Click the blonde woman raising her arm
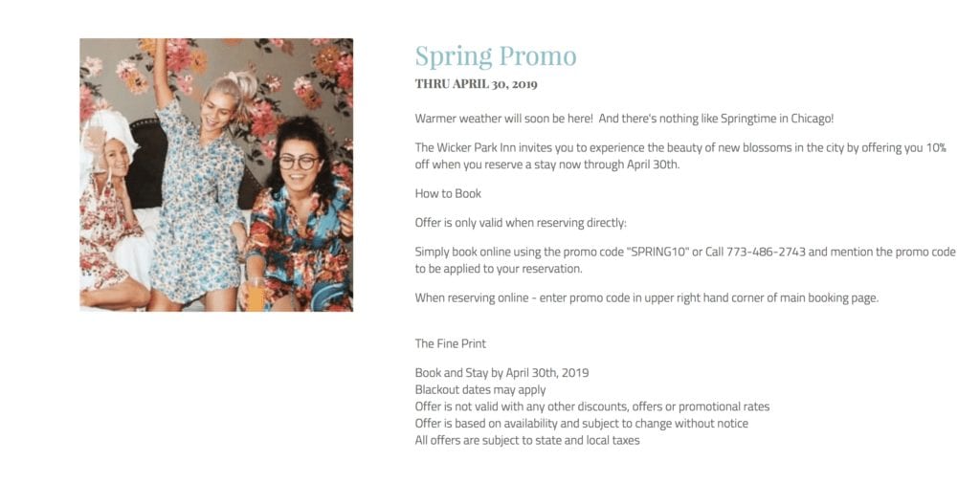Image resolution: width=980 pixels, height=483 pixels. [200, 181]
